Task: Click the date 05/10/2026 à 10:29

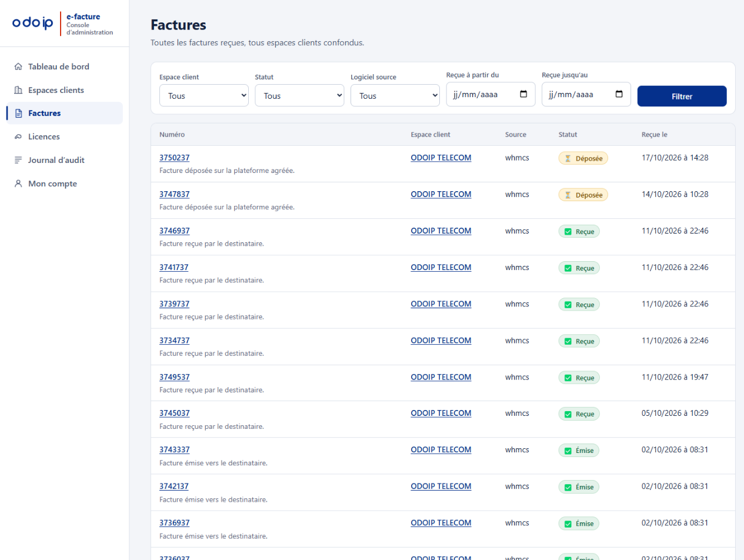Action: (675, 413)
